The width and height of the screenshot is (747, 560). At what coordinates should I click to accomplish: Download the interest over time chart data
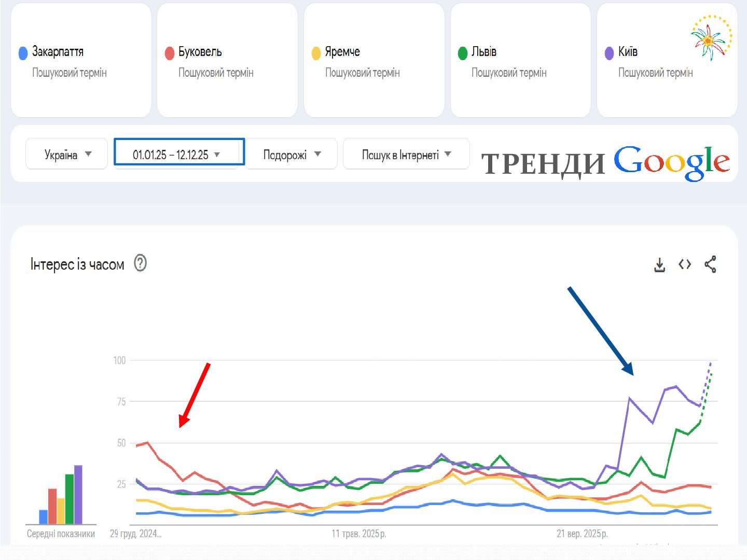coord(659,265)
